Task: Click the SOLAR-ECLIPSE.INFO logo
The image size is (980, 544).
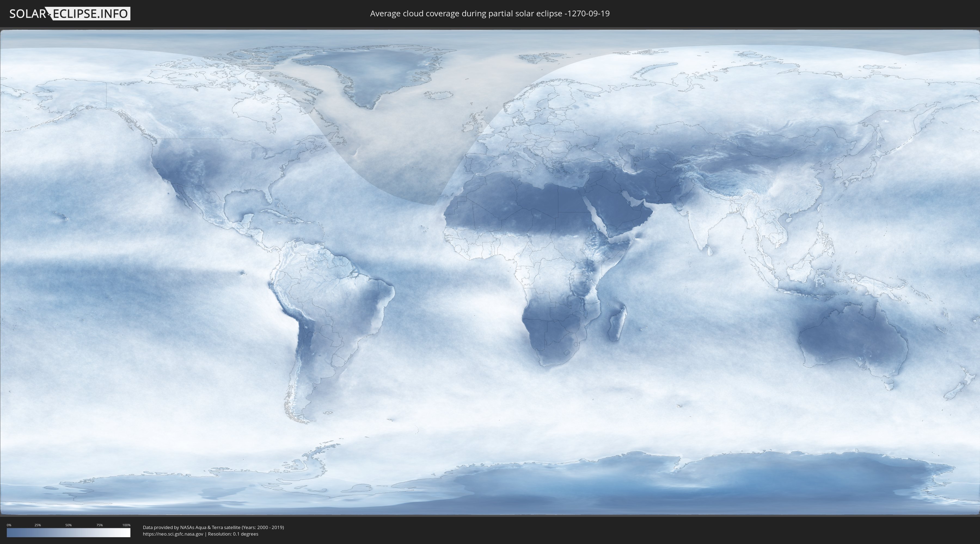Action: point(70,14)
